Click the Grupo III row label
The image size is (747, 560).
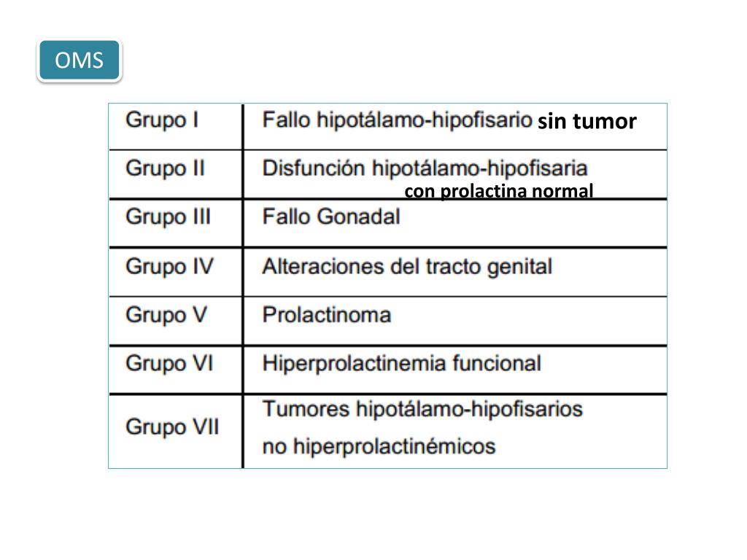168,217
